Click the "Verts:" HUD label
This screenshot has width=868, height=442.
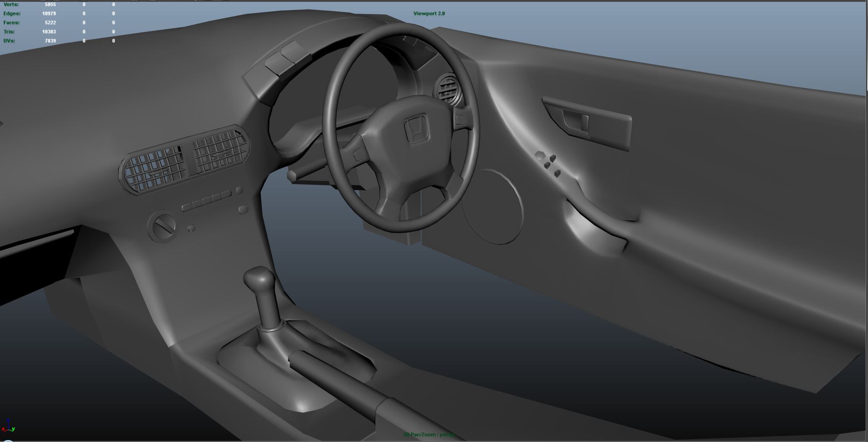[11, 5]
